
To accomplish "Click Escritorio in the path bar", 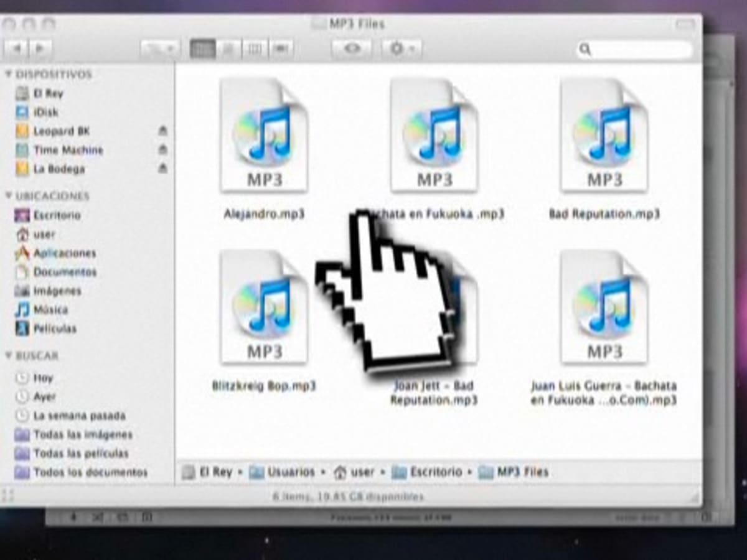I will (427, 472).
